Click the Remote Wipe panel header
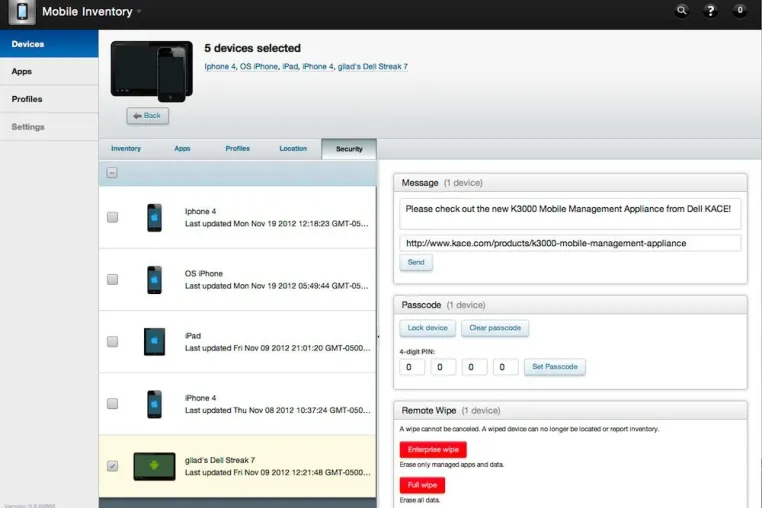The image size is (762, 508). 570,410
